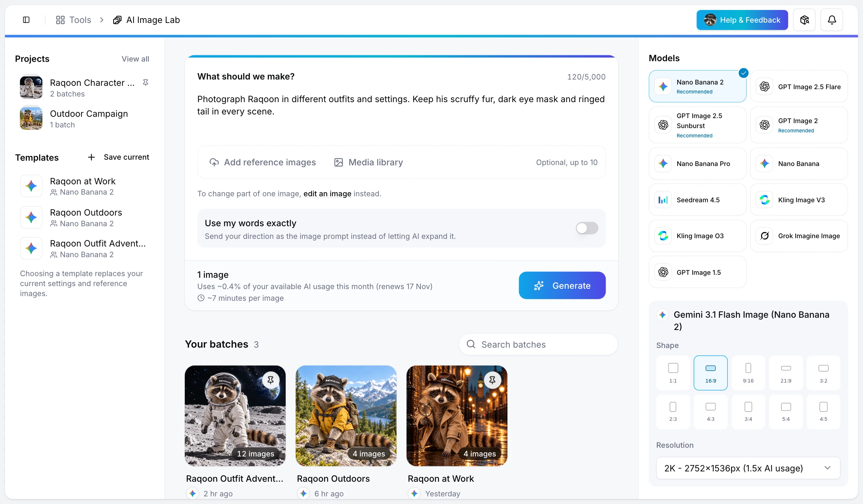Click the Search batches field
The image size is (863, 504).
[538, 344]
